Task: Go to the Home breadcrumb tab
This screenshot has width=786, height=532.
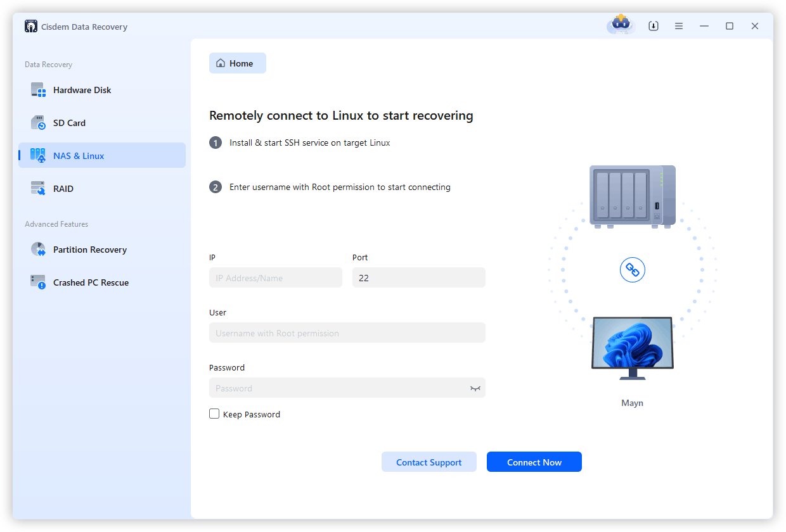Action: 238,63
